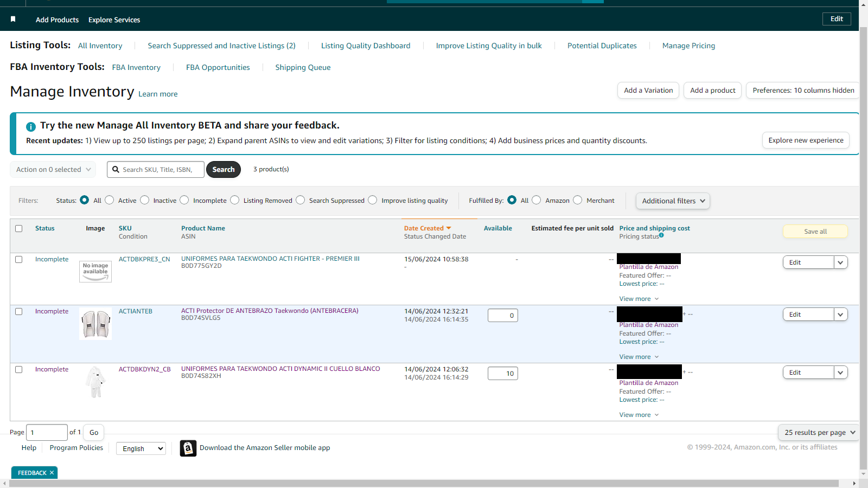Tick checkbox for ACTIANTEB row
The image size is (868, 488).
19,311
